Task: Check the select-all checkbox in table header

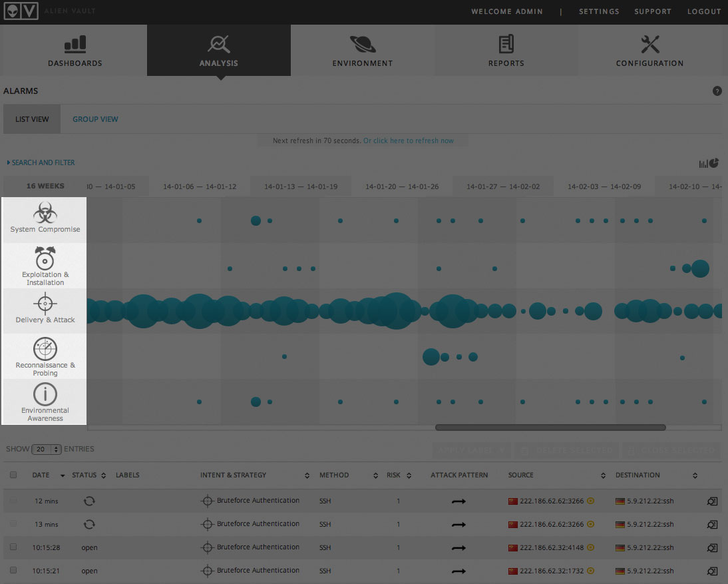Action: [x=14, y=475]
